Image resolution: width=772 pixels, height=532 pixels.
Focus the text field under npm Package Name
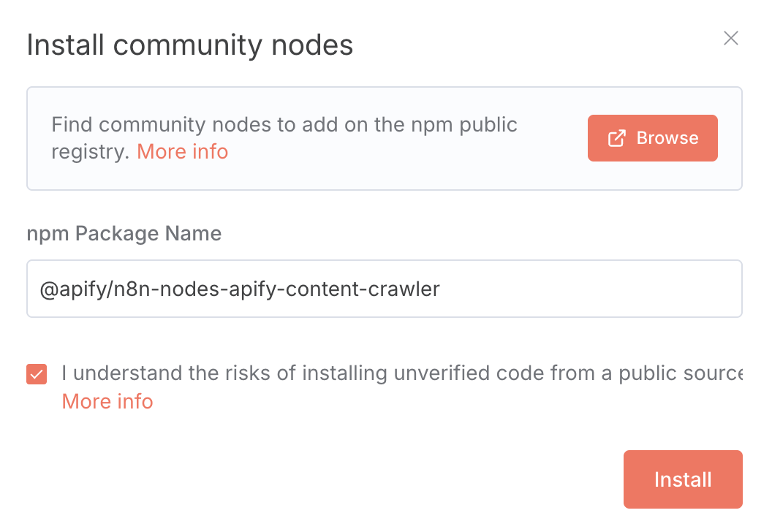pos(385,289)
